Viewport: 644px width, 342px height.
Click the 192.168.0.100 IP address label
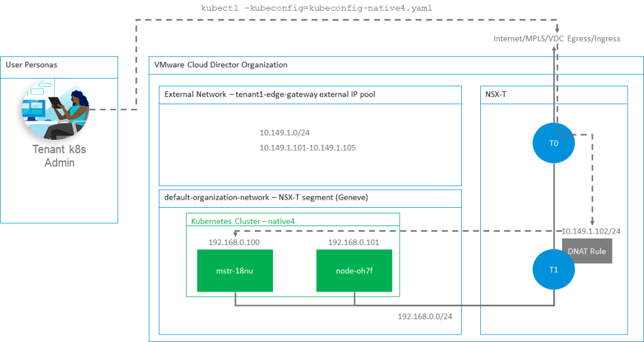click(x=234, y=242)
